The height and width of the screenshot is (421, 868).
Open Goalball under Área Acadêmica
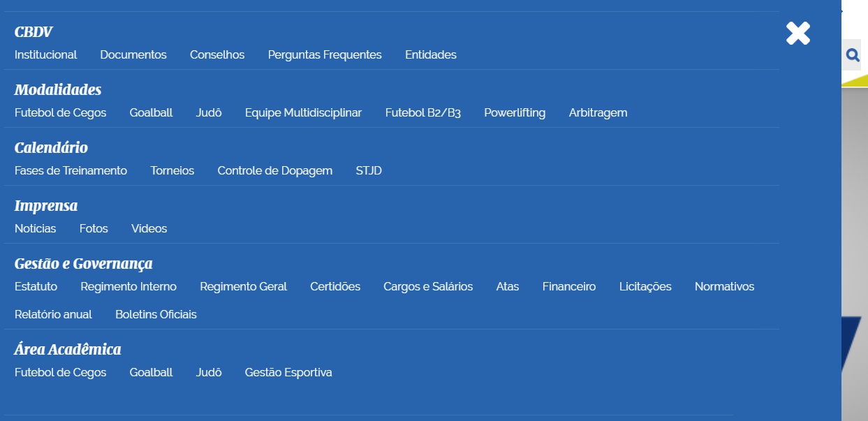(151, 372)
